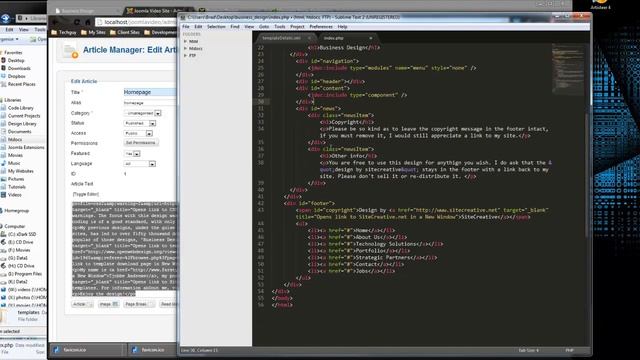Open the Client Sites bookmark folder

click(124, 32)
